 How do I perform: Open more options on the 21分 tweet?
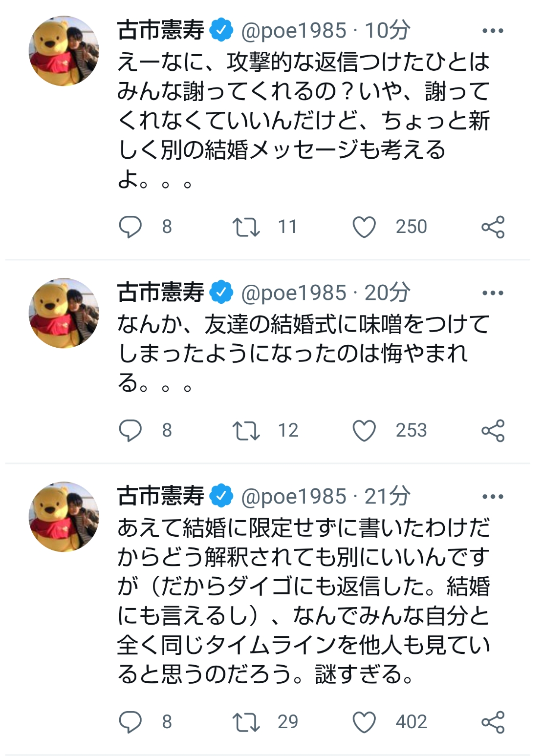coord(493,497)
